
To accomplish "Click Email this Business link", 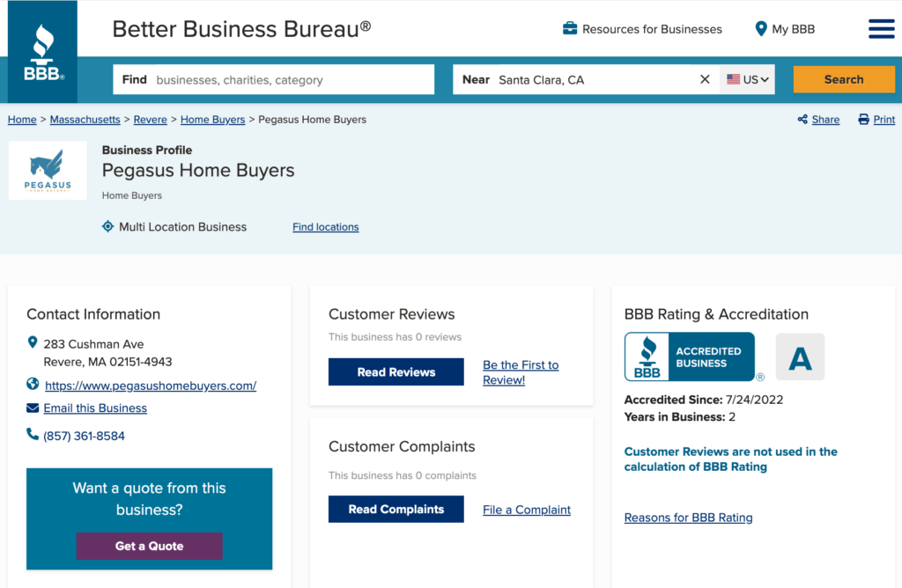I will click(x=95, y=408).
